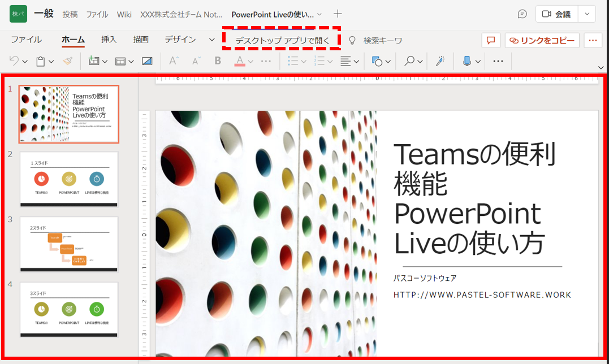609x364 pixels.
Task: Select slide 1 thumbnail
Action: (x=69, y=114)
